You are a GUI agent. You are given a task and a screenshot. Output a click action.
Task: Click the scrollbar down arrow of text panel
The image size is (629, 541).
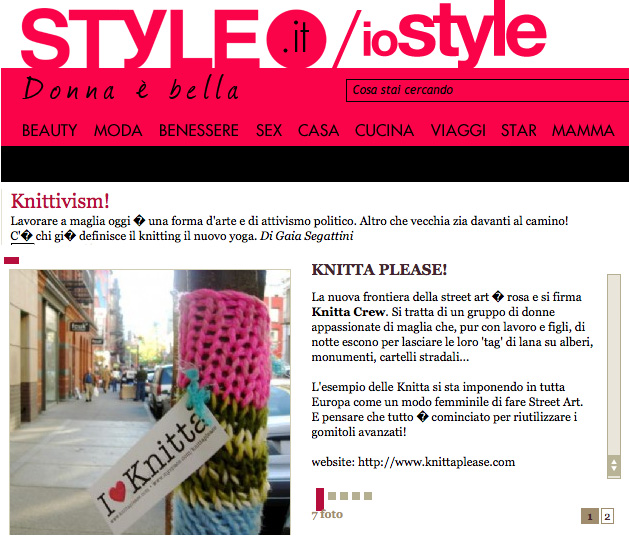coord(614,468)
